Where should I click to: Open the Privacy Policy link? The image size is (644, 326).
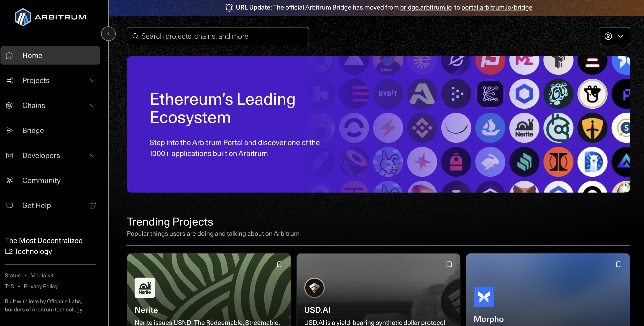[41, 286]
